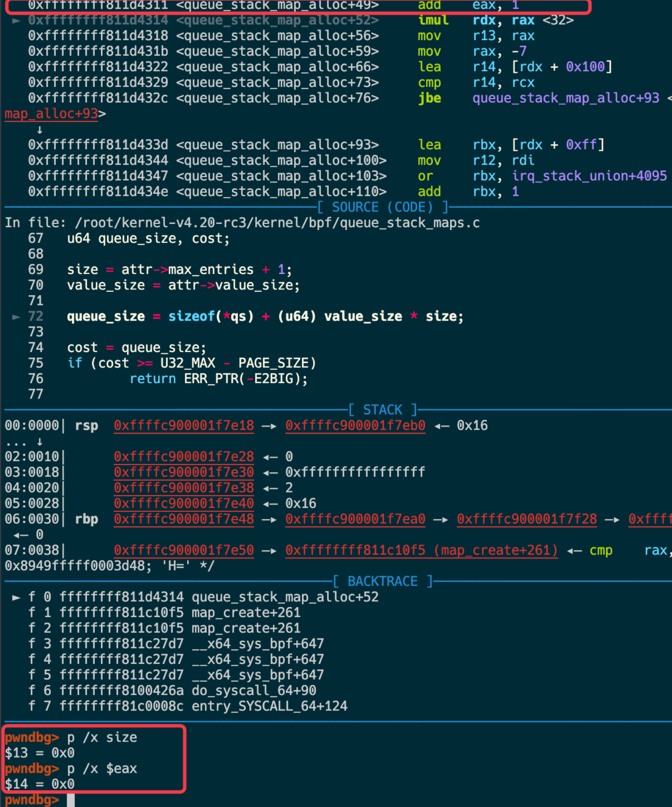Screen dimensions: 672x807
Task: Click rbp stack address 0xffffc900001f7e48
Action: coord(184,519)
